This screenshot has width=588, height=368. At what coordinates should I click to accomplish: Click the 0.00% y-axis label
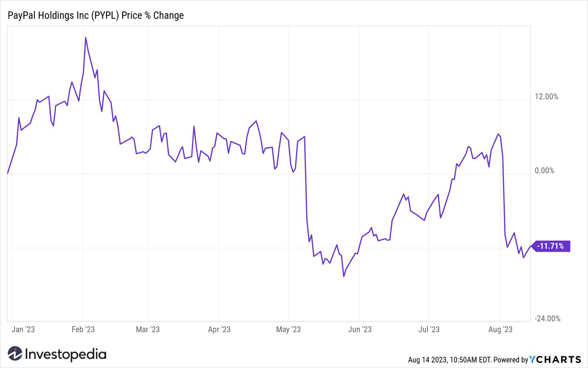pyautogui.click(x=544, y=171)
